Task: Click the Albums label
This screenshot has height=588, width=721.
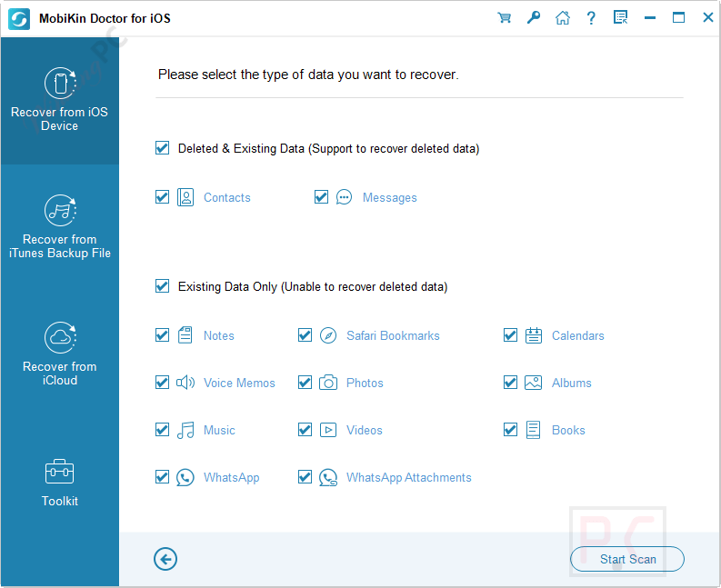Action: (572, 383)
